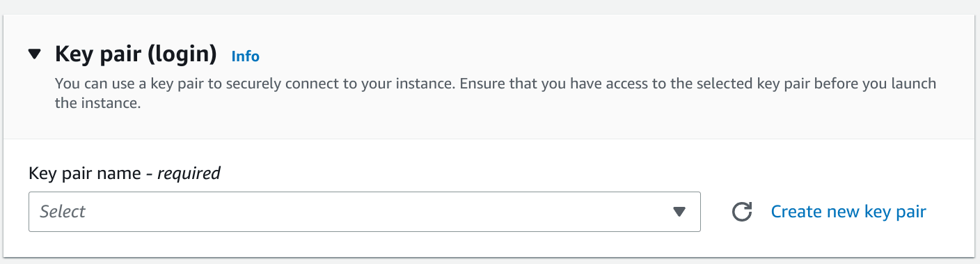Click the Key pair name - required label
The image size is (980, 264).
125,173
